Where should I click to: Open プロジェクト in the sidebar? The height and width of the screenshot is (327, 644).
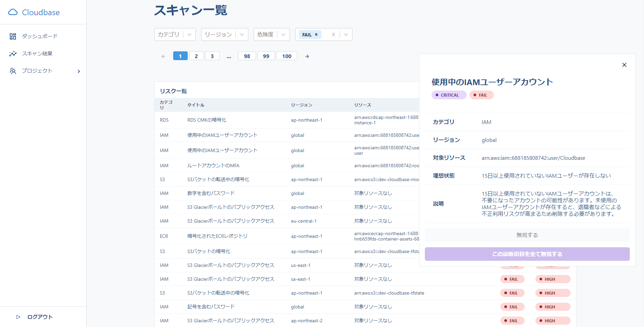coord(37,71)
